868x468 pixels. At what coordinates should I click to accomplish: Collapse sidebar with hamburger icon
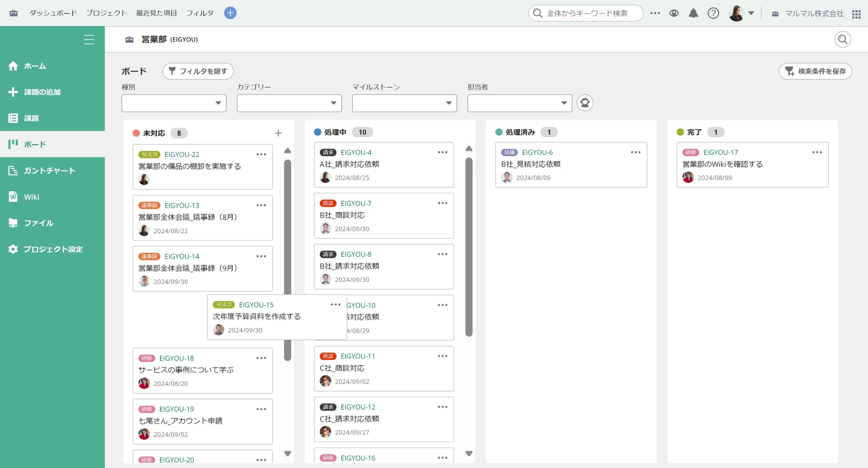point(89,39)
